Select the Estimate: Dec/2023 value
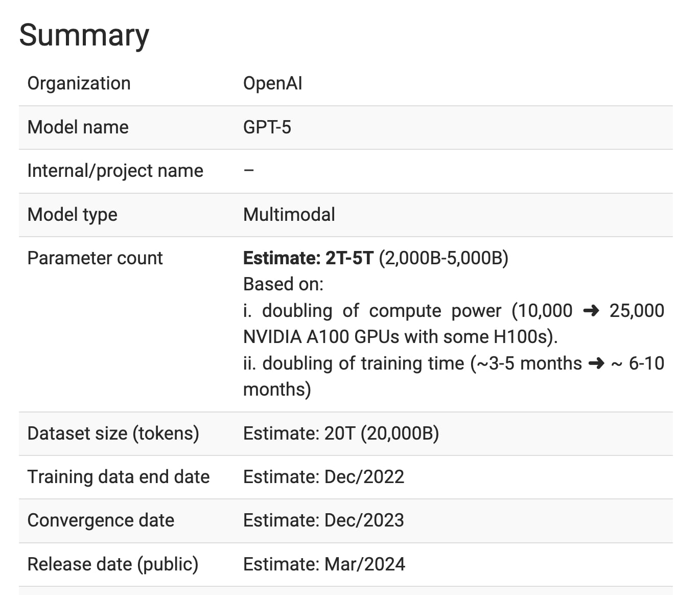Screen dimensions: 700x595 point(323,520)
